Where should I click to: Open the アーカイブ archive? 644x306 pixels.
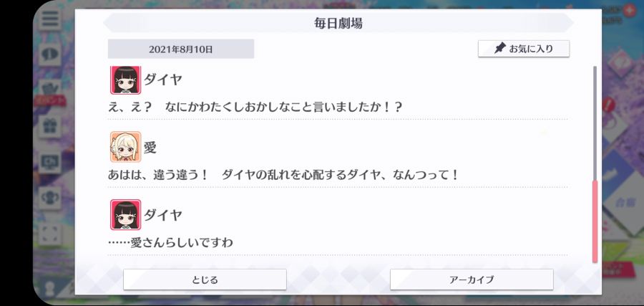[472, 279]
